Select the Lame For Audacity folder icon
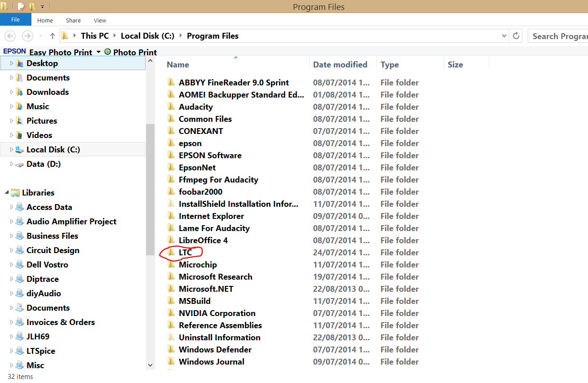The image size is (588, 383). pyautogui.click(x=171, y=228)
